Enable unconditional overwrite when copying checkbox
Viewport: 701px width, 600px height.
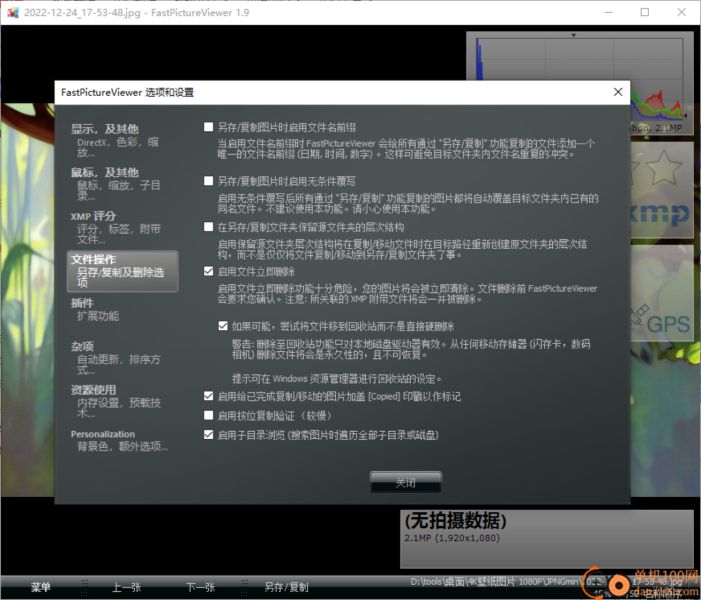point(208,181)
